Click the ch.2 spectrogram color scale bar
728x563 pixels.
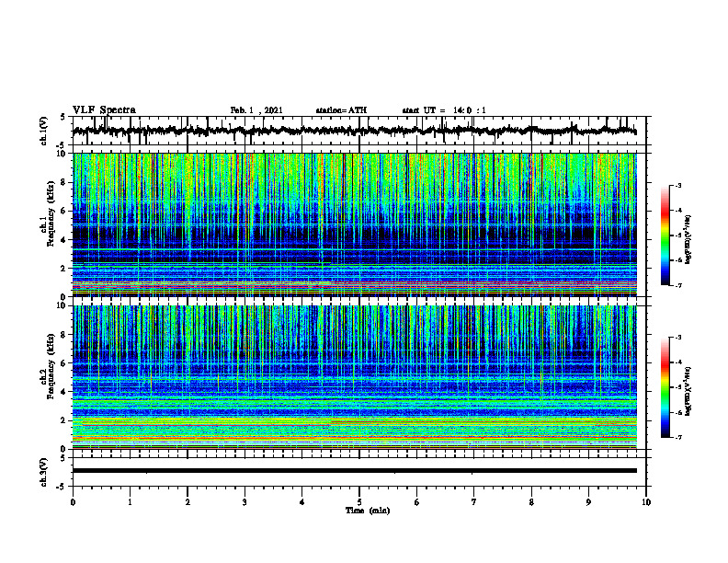coord(665,387)
